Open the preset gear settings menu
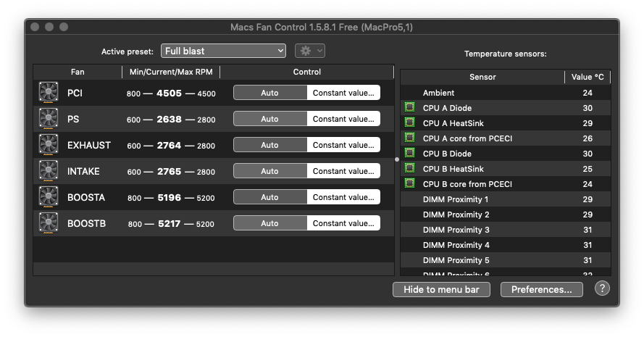Viewport: 644px width, 337px height. point(310,51)
